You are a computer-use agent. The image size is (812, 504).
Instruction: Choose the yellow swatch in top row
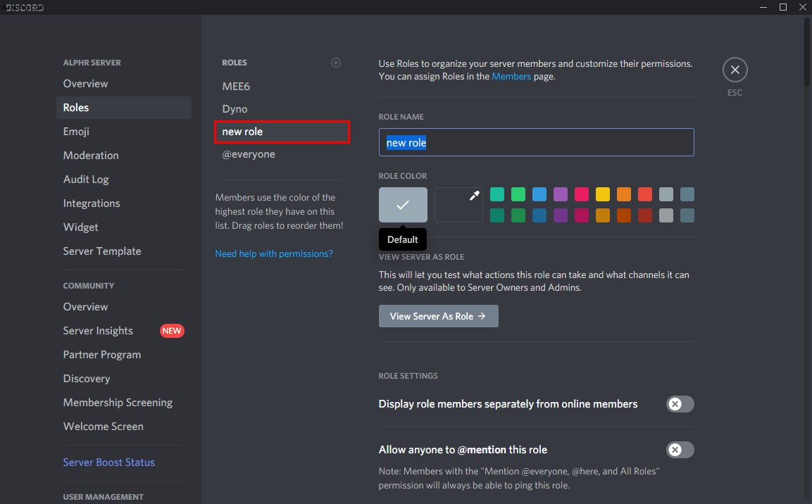(x=603, y=194)
